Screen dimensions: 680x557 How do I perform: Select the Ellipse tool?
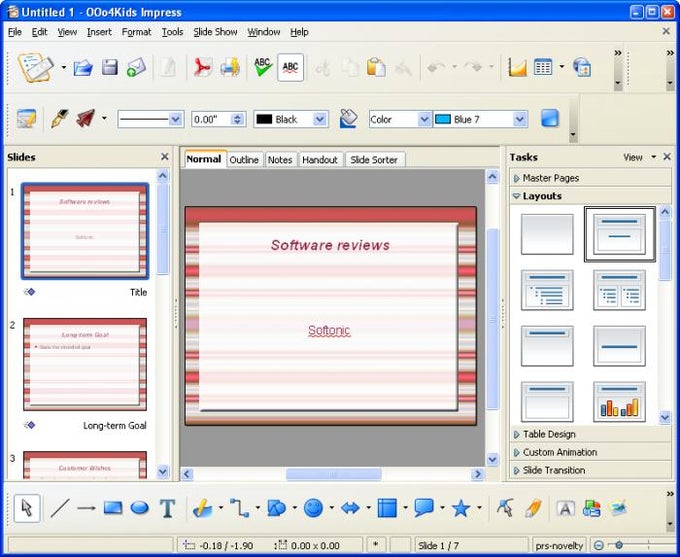pyautogui.click(x=140, y=508)
